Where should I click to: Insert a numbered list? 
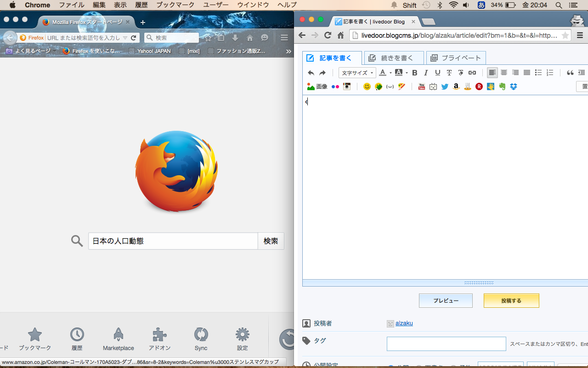coord(550,73)
